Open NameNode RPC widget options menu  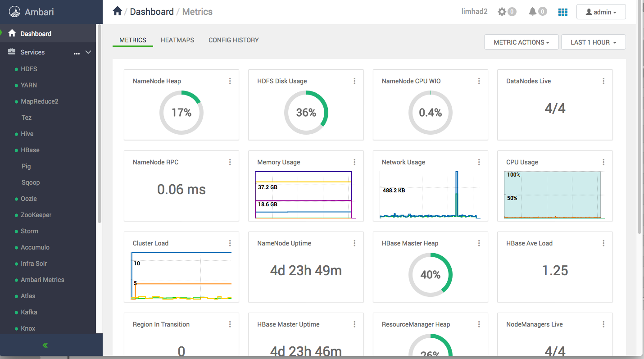(x=230, y=162)
